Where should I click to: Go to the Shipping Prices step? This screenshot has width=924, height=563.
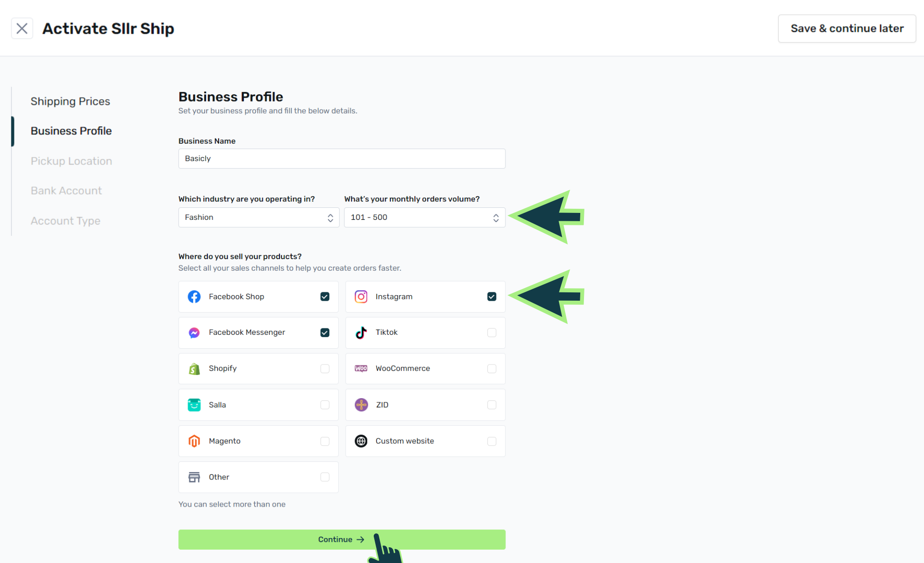[70, 101]
